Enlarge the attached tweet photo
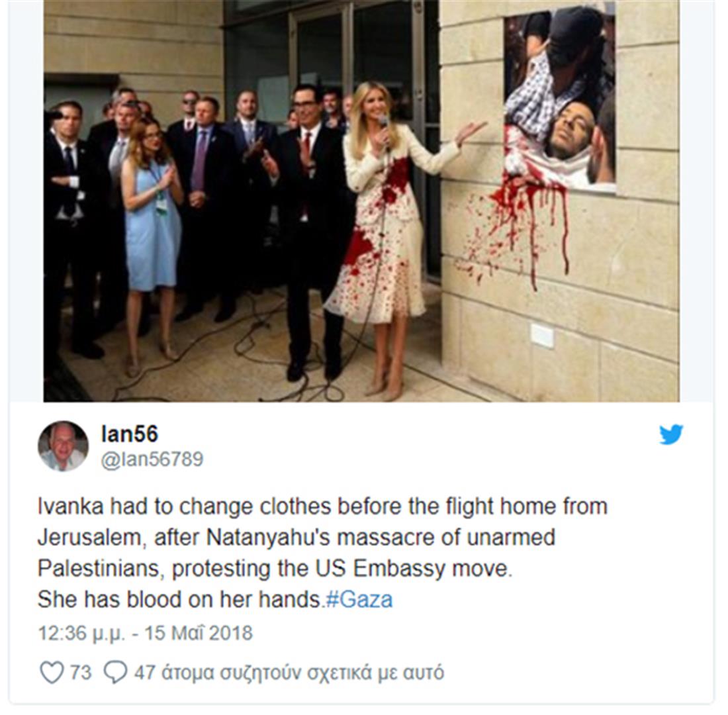Image resolution: width=728 pixels, height=715 pixels. [361, 201]
